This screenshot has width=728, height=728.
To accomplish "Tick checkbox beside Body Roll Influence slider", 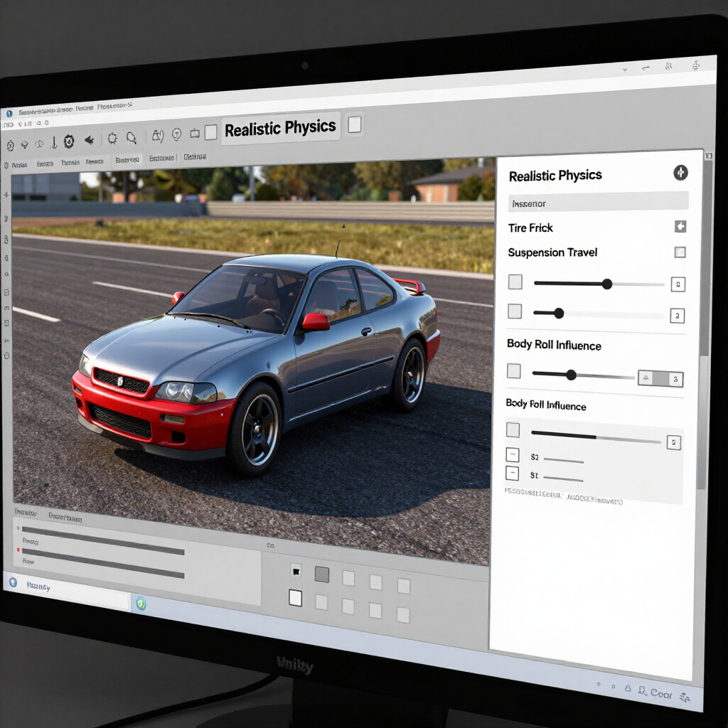I will pyautogui.click(x=513, y=371).
